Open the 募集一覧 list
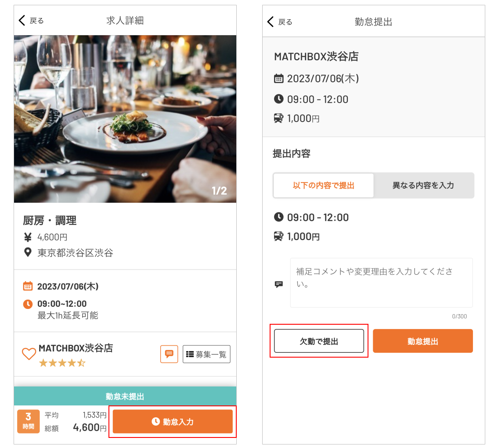The image size is (498, 448). (x=206, y=354)
